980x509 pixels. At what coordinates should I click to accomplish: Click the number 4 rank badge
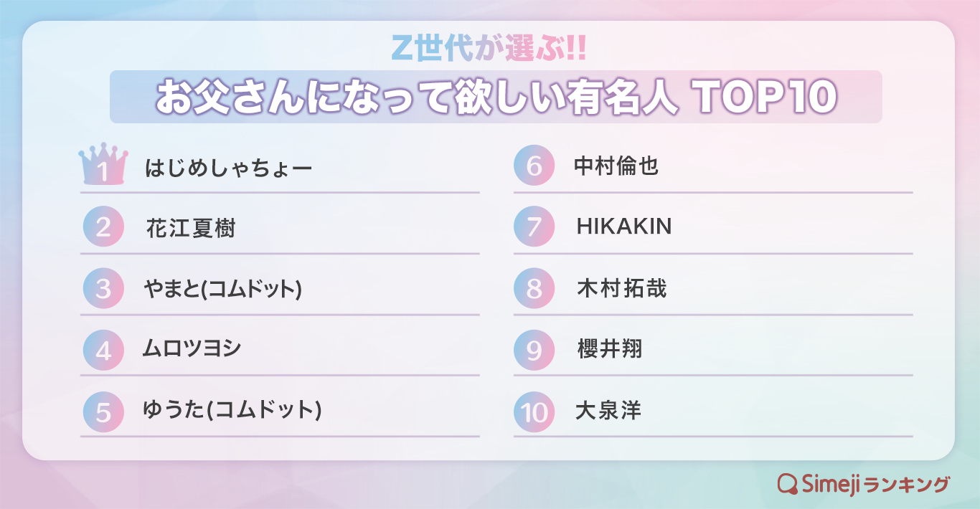103,350
